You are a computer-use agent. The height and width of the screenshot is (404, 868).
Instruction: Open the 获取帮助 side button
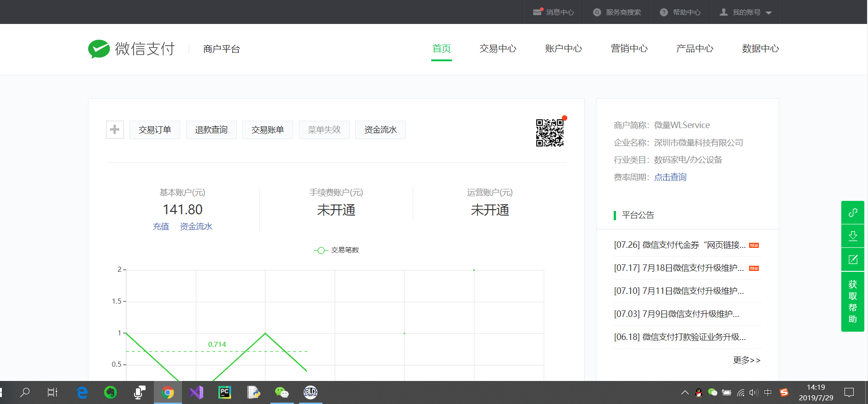tap(853, 302)
